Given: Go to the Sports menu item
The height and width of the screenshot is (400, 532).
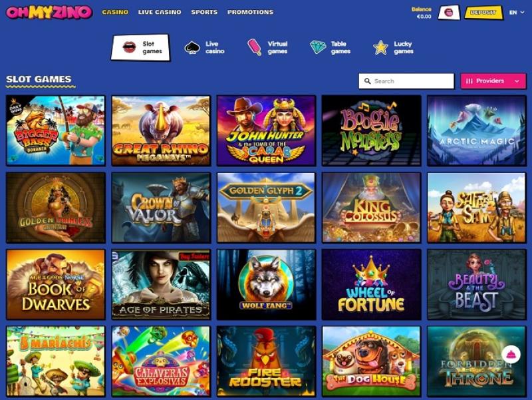Looking at the screenshot, I should (x=204, y=12).
